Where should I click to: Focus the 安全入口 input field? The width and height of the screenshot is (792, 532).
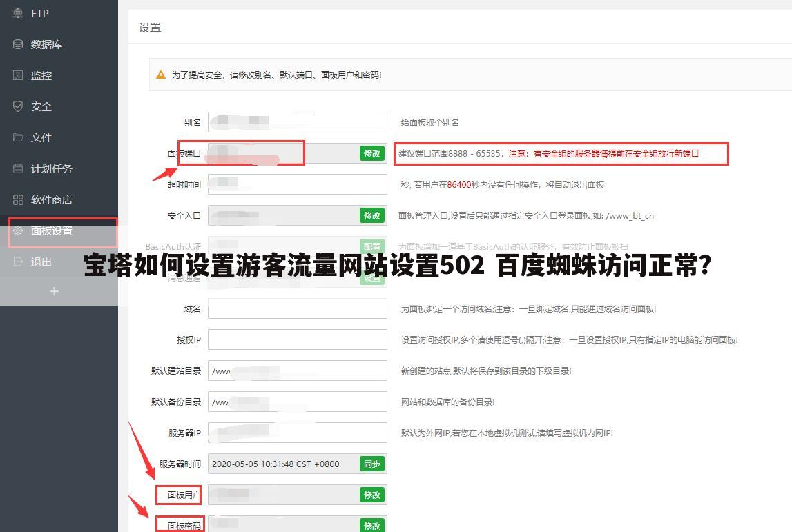click(298, 215)
